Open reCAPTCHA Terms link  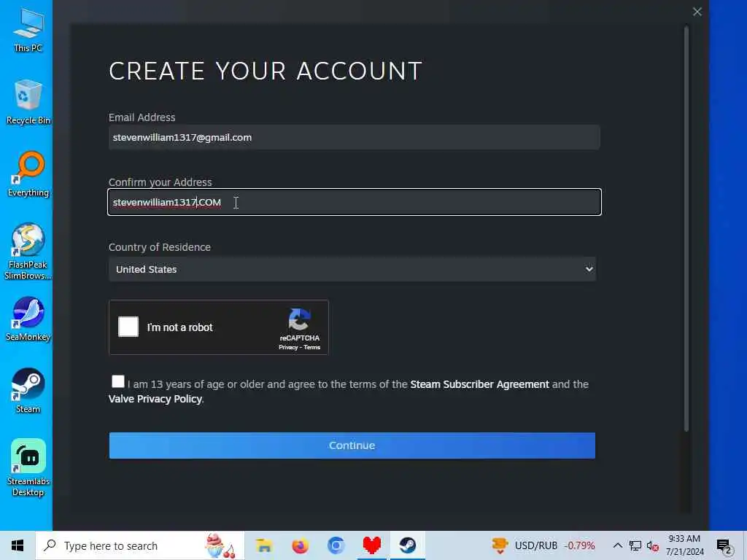click(312, 347)
